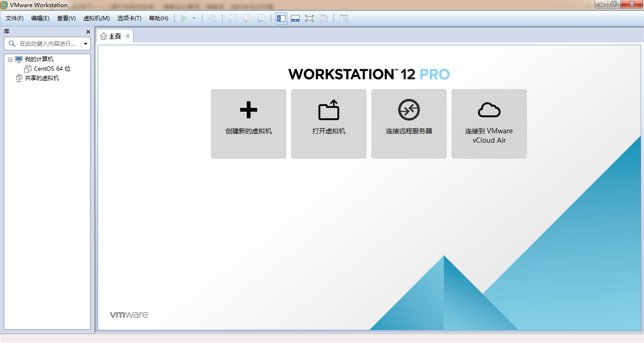Click the 连接远程服务器 tile

tap(409, 124)
